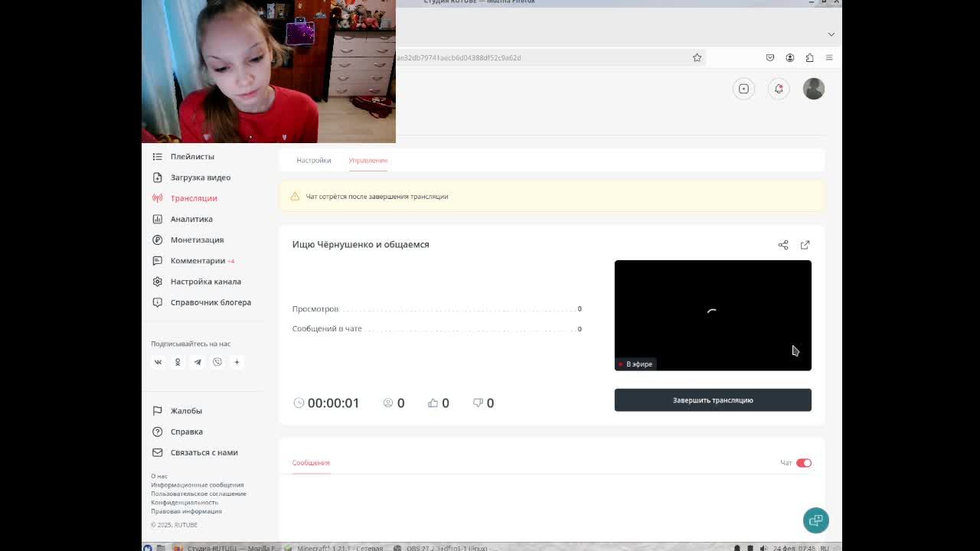Viewport: 980px width, 551px height.
Task: Open Справочник блогера
Action: (211, 302)
